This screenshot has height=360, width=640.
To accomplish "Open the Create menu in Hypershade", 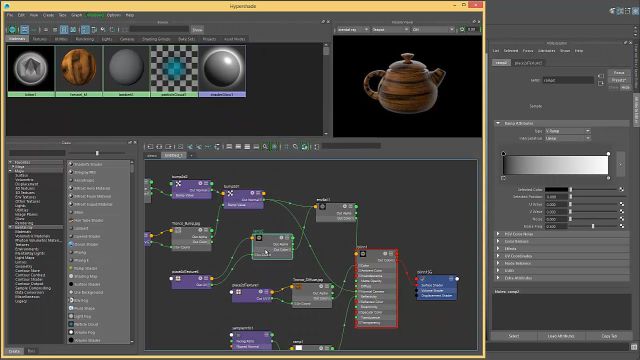I will [48, 15].
